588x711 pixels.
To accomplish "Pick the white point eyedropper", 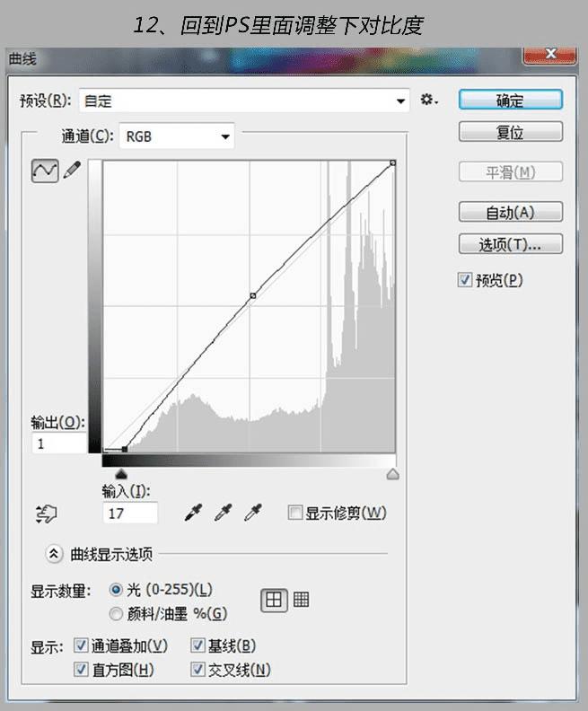I will [253, 513].
